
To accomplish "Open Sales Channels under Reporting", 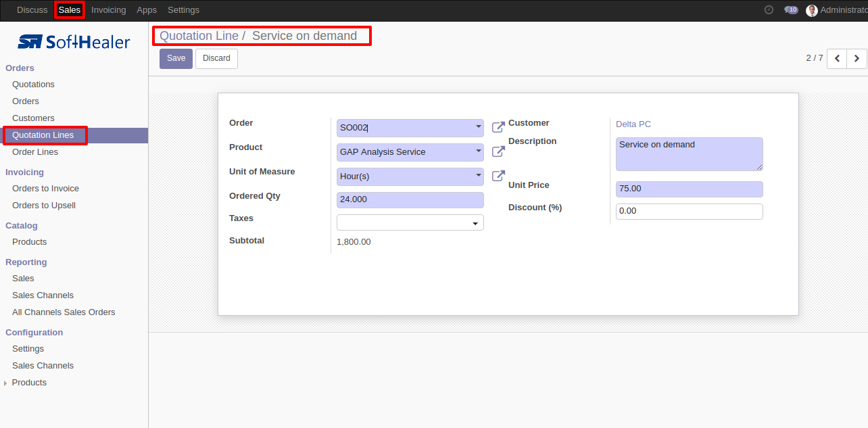I will tap(43, 295).
